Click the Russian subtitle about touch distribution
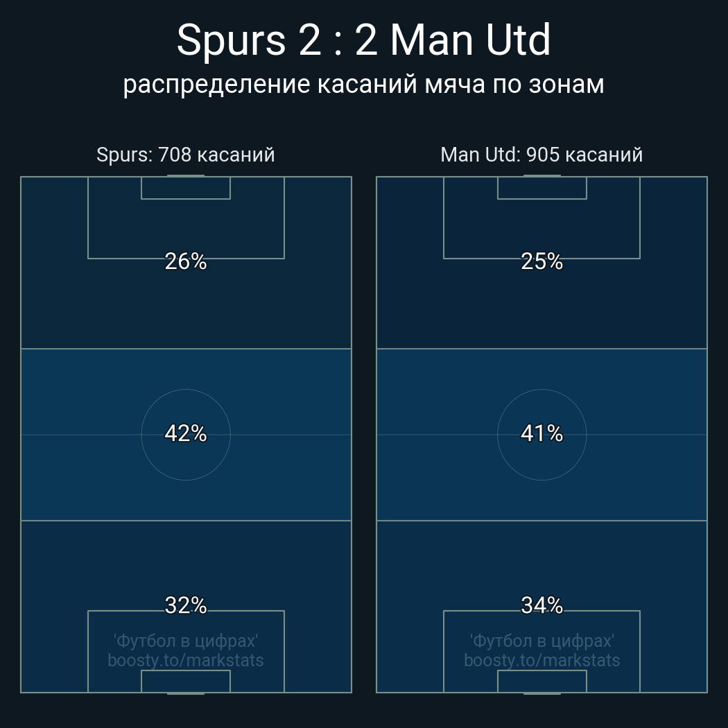 click(363, 85)
